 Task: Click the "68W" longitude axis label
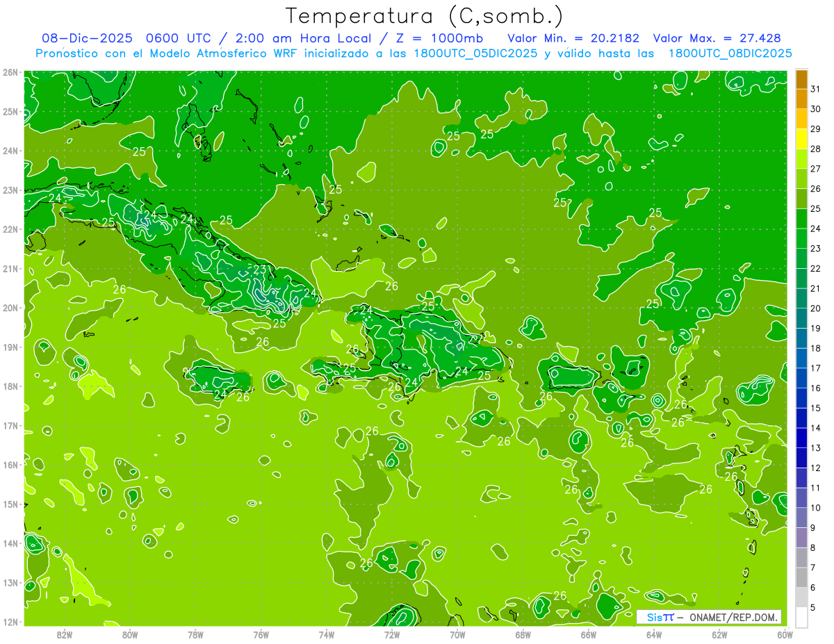523,634
